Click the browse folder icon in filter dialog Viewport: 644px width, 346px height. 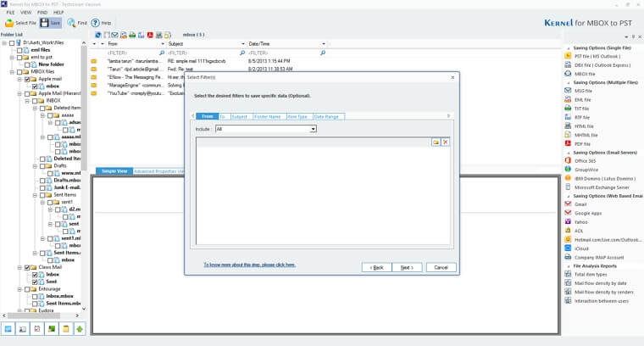pyautogui.click(x=436, y=142)
